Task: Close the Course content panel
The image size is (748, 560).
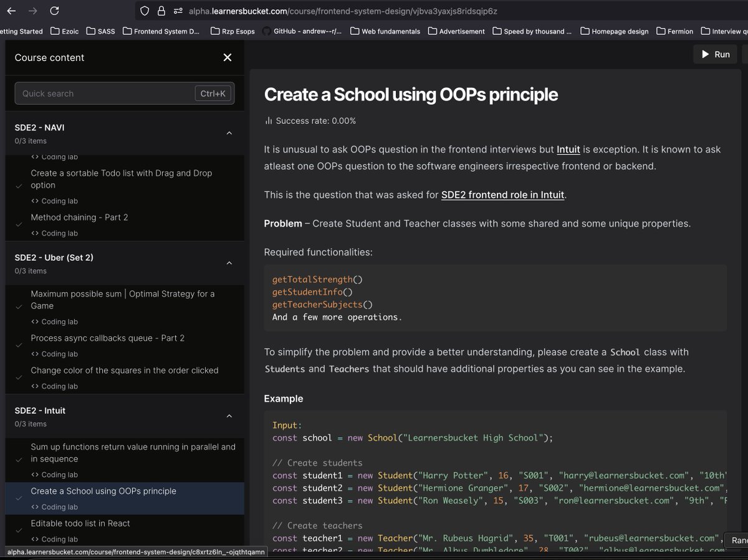Action: coord(228,57)
